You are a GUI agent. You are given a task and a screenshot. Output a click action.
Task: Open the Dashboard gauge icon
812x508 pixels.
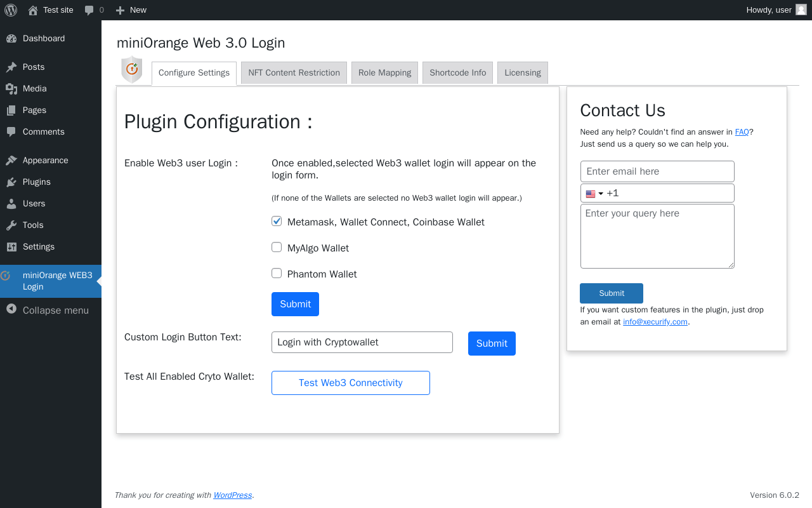pyautogui.click(x=11, y=39)
